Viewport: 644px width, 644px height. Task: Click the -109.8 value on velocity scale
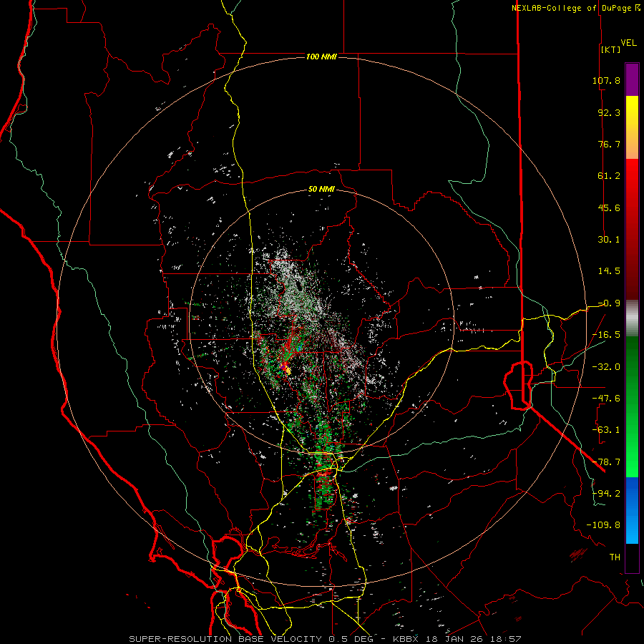click(x=603, y=525)
